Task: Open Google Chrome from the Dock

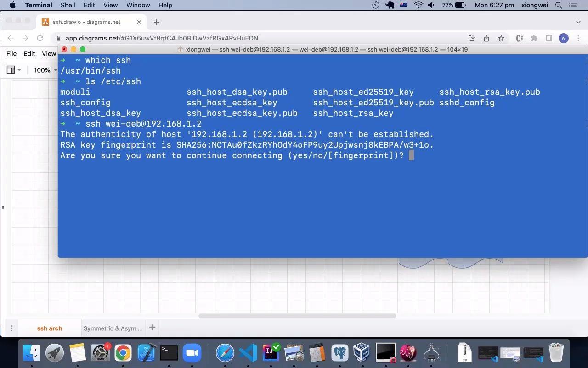Action: point(123,353)
